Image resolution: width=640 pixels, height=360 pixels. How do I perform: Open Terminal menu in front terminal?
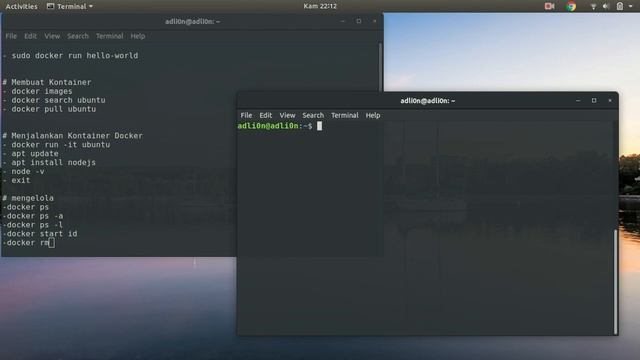tap(345, 116)
